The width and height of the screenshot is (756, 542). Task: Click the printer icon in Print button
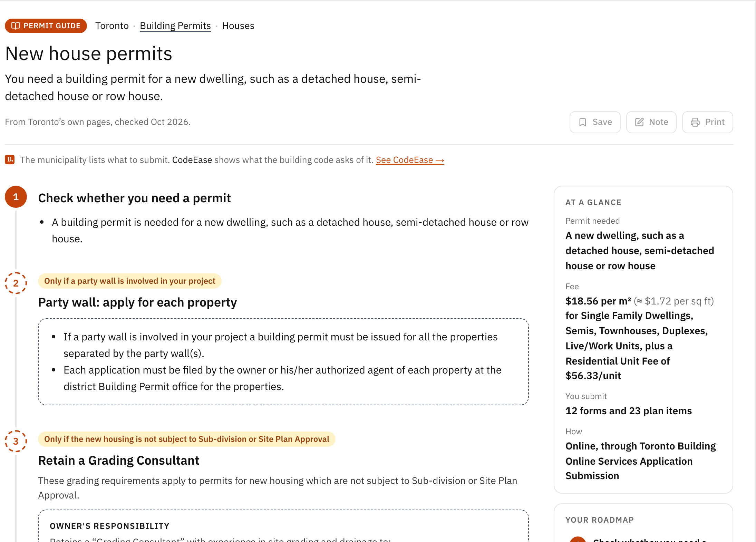pyautogui.click(x=695, y=122)
